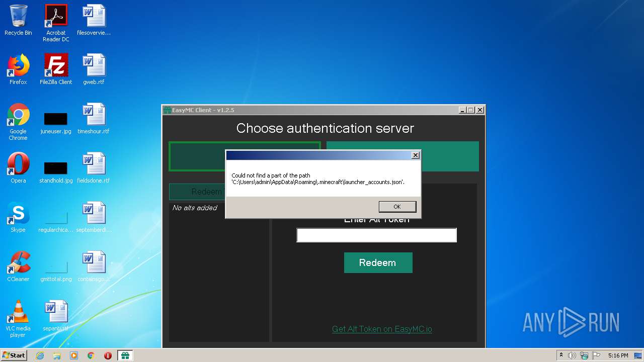This screenshot has width=644, height=362.
Task: Open the network tray icon
Action: [x=584, y=355]
